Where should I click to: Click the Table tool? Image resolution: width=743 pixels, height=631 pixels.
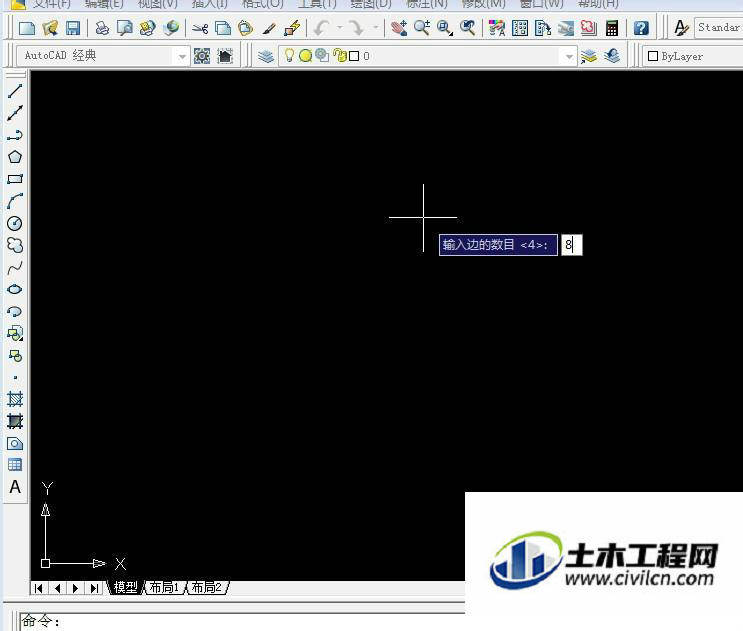pos(15,465)
